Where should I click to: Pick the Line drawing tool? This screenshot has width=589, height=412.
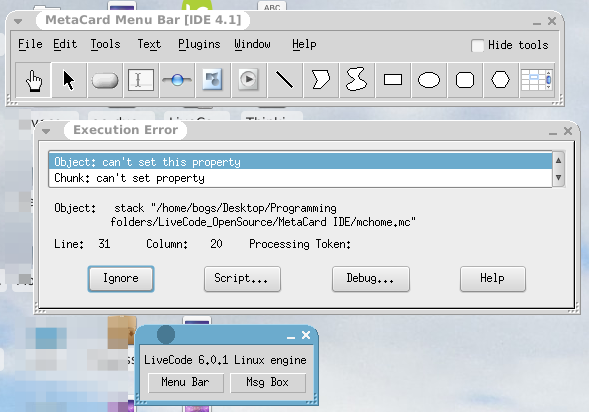285,80
